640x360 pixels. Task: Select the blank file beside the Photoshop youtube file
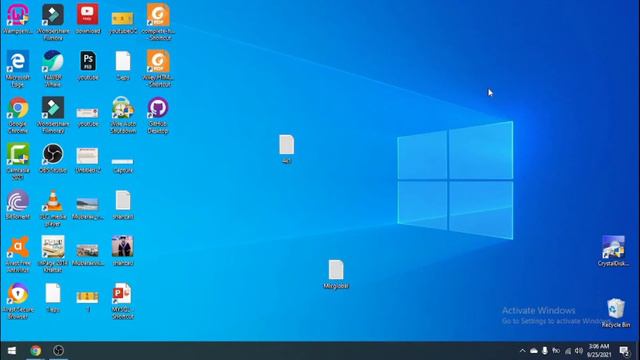click(123, 65)
